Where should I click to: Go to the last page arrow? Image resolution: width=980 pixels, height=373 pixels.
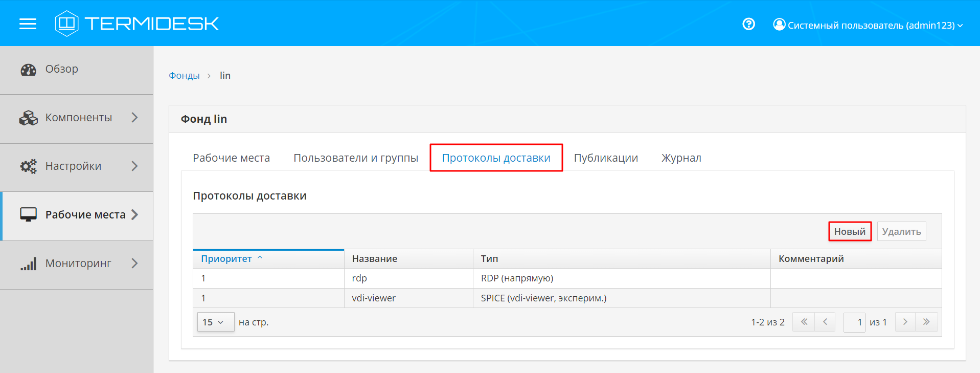point(926,322)
